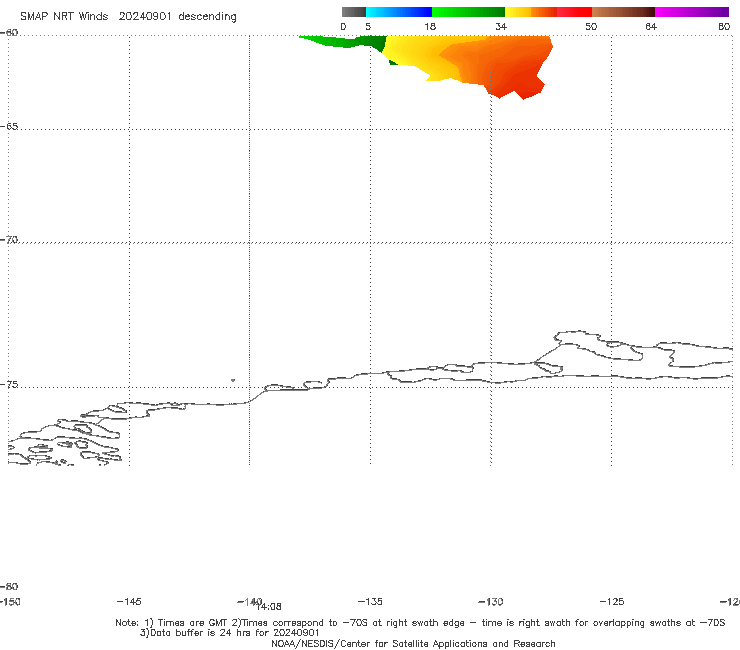Click the NOAA/NESDIS credit line
The image size is (740, 650).
click(x=413, y=643)
